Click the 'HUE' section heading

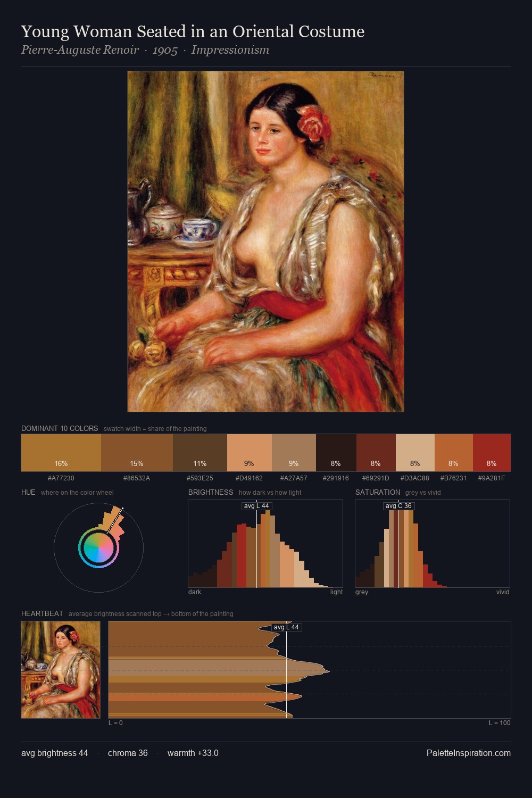(x=28, y=492)
